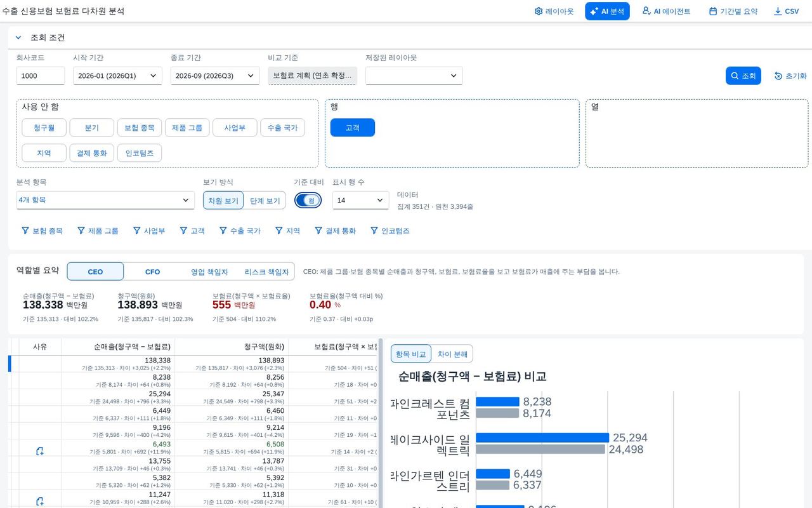This screenshot has height=508, width=812.
Task: Open the 분석 항목 4개 항목 dropdown
Action: (105, 200)
